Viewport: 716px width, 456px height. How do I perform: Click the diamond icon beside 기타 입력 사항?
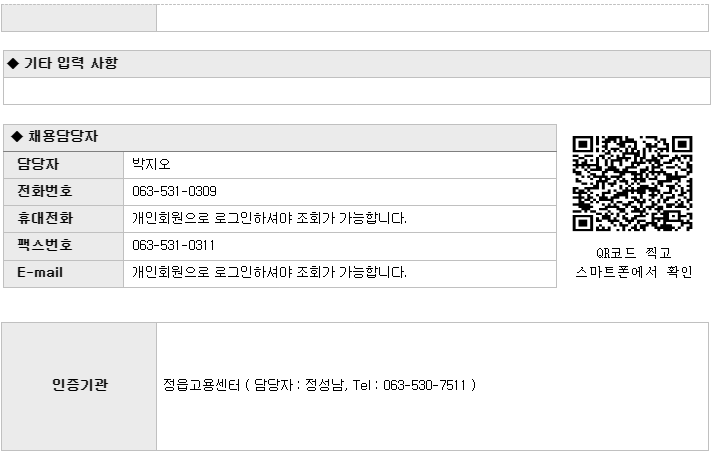click(13, 63)
